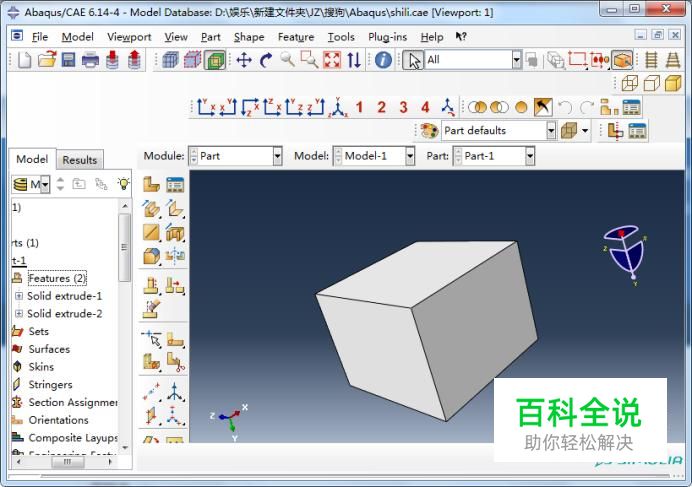This screenshot has width=692, height=487.
Task: Open the Tools menu
Action: (x=341, y=37)
